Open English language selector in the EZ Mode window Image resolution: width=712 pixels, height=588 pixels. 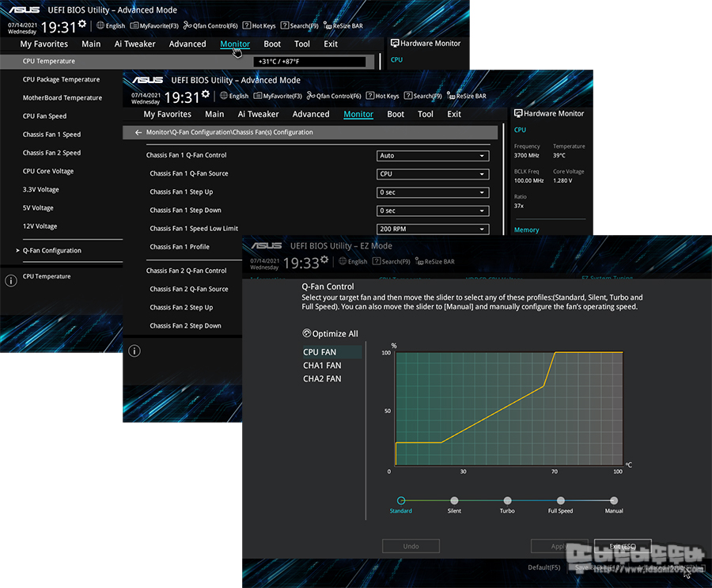tap(353, 261)
